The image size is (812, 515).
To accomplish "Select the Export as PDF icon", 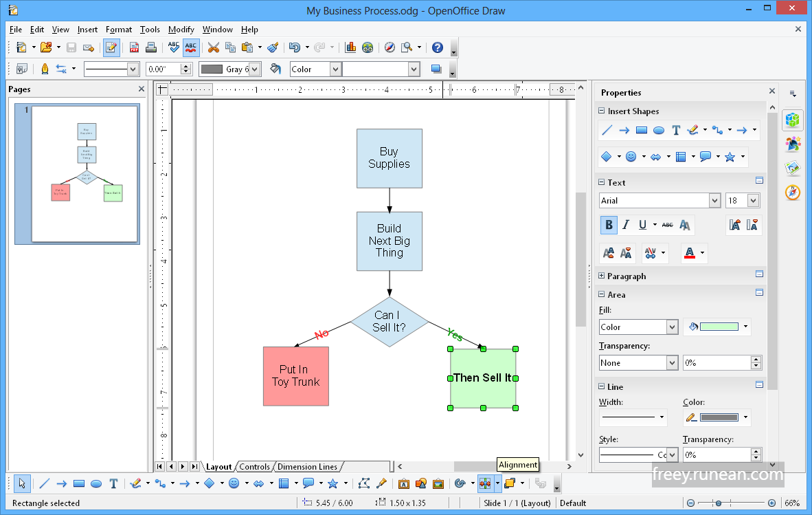I will tap(133, 47).
